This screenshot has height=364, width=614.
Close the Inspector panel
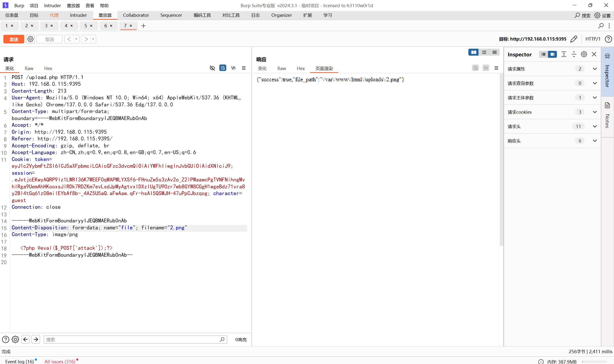(594, 54)
